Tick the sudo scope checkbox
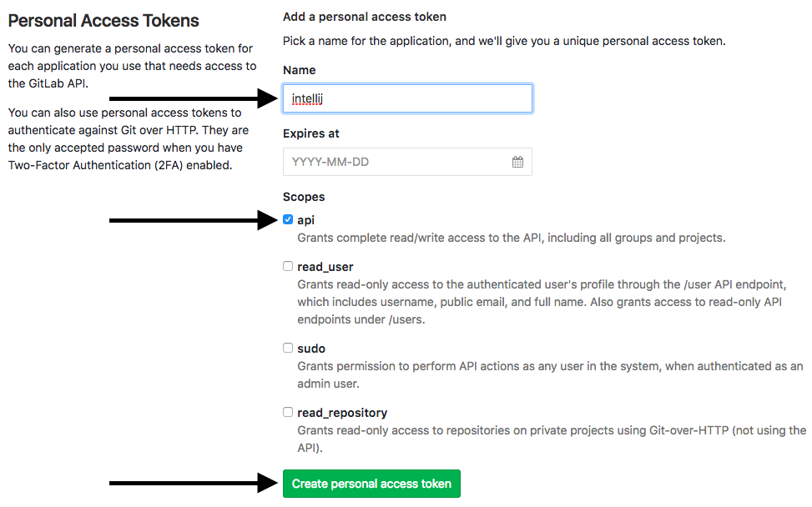The width and height of the screenshot is (812, 507). click(x=288, y=348)
